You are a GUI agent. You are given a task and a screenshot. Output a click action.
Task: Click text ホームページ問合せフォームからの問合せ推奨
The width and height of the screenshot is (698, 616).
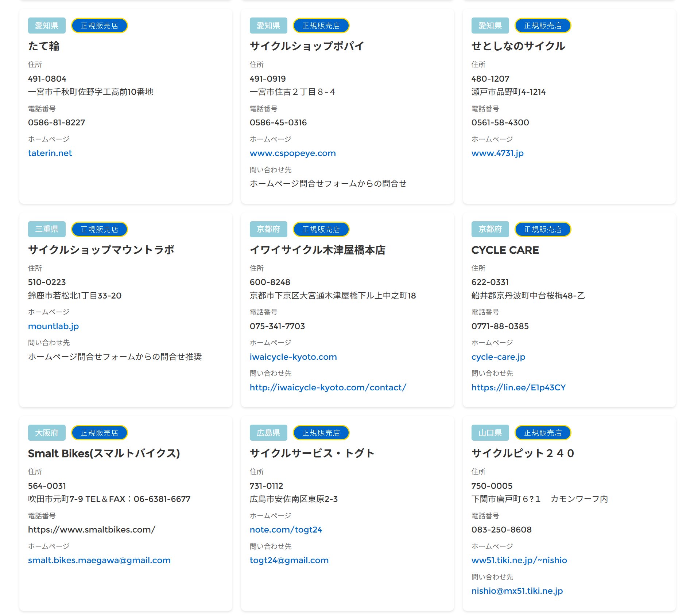click(x=115, y=357)
